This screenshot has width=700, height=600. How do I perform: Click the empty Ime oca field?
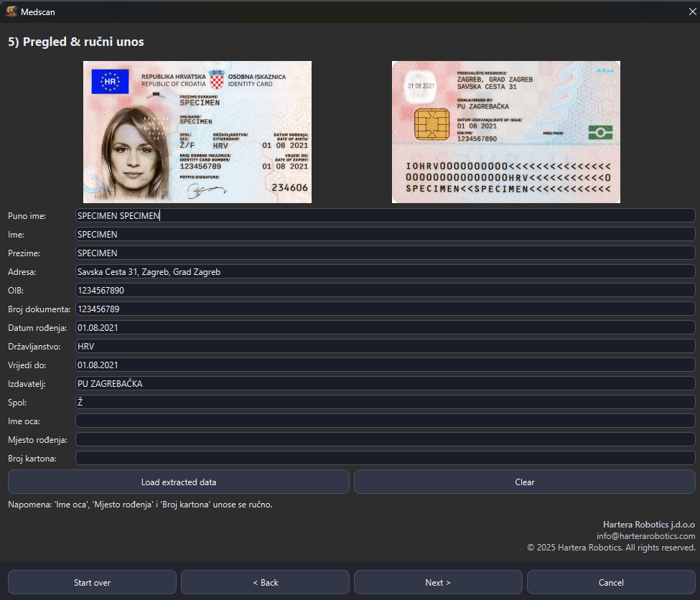pos(385,421)
